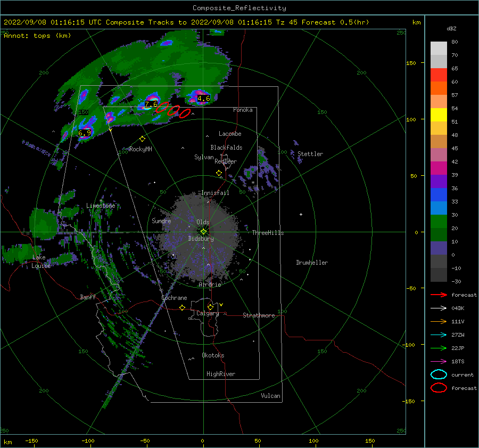This screenshot has height=448, width=479.
Task: Click the ThreeHills town label
Action: point(268,233)
